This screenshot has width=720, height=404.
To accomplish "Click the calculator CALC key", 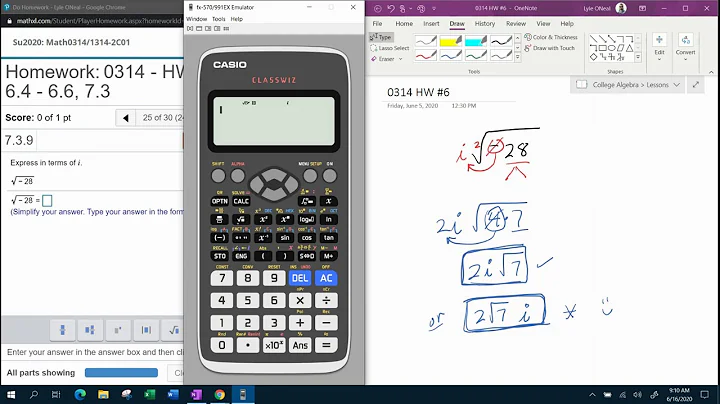I will 241,201.
